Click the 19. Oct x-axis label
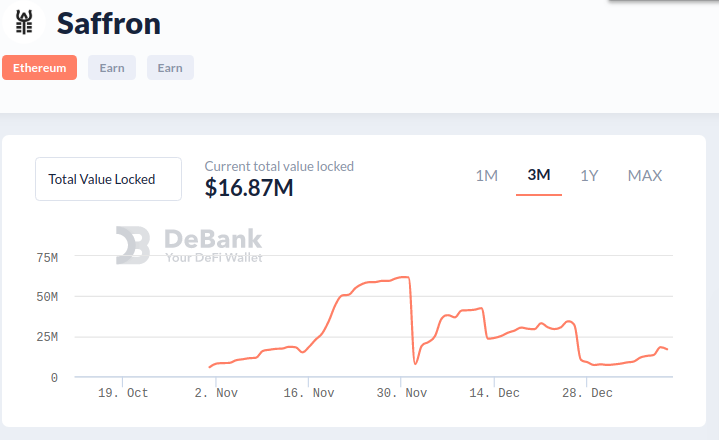The width and height of the screenshot is (719, 440). point(123,393)
